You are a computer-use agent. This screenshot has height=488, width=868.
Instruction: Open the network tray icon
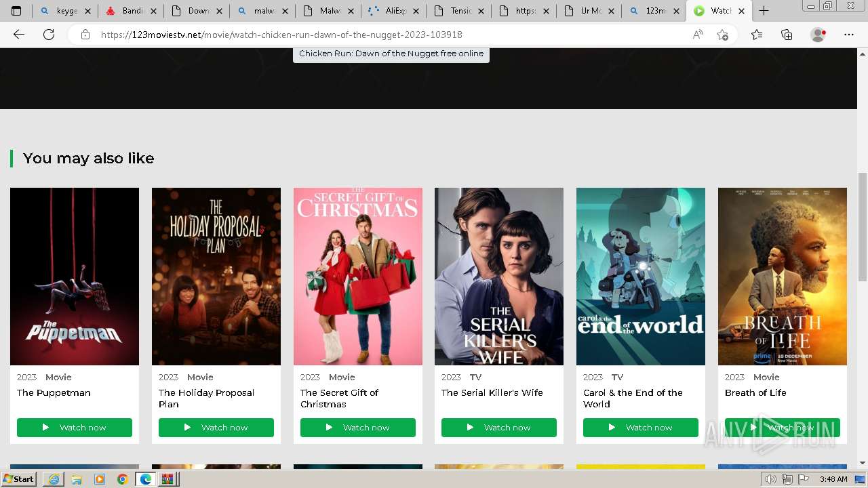(787, 479)
